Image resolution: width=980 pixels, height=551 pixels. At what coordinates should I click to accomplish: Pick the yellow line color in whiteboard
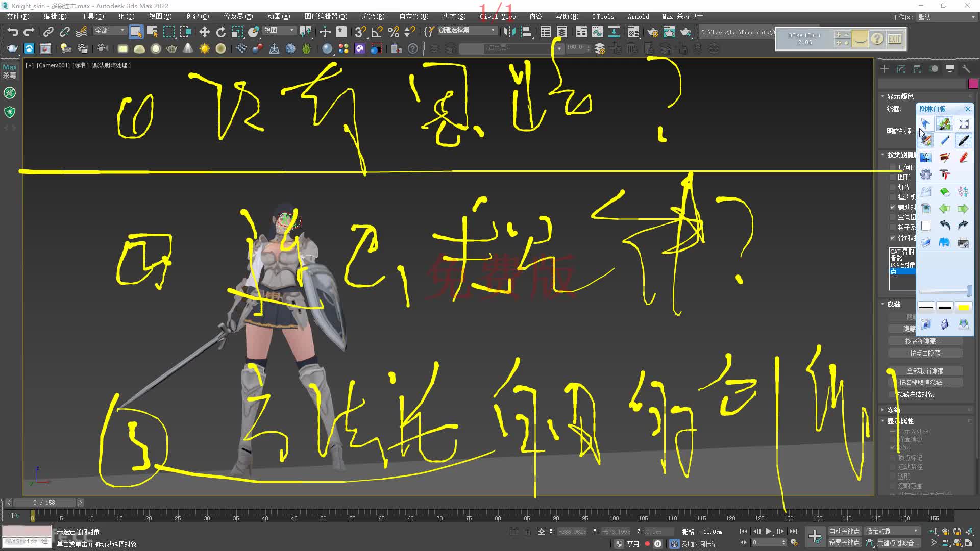click(x=963, y=307)
